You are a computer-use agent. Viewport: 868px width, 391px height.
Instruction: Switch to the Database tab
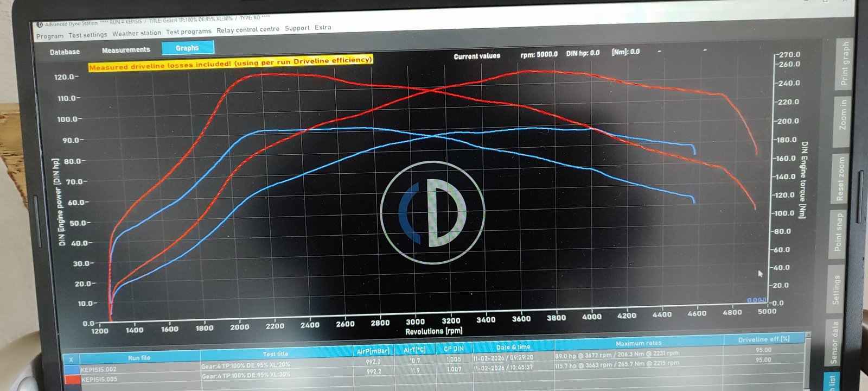(x=65, y=52)
